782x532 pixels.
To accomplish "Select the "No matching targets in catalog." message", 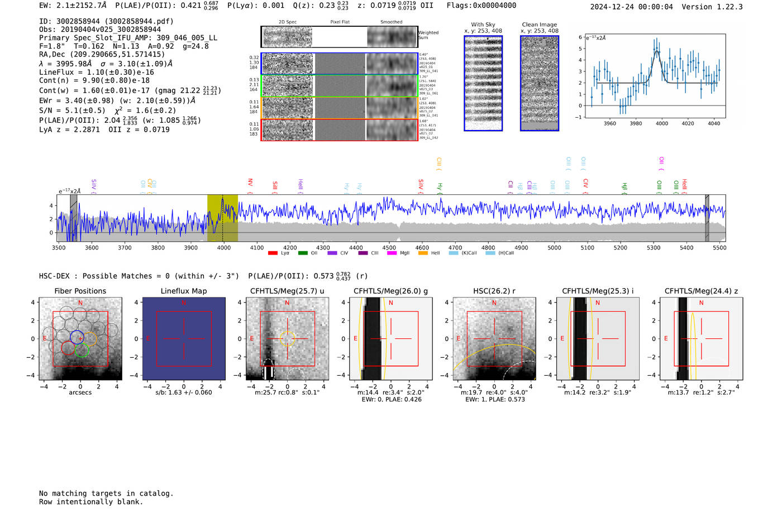I will (106, 493).
